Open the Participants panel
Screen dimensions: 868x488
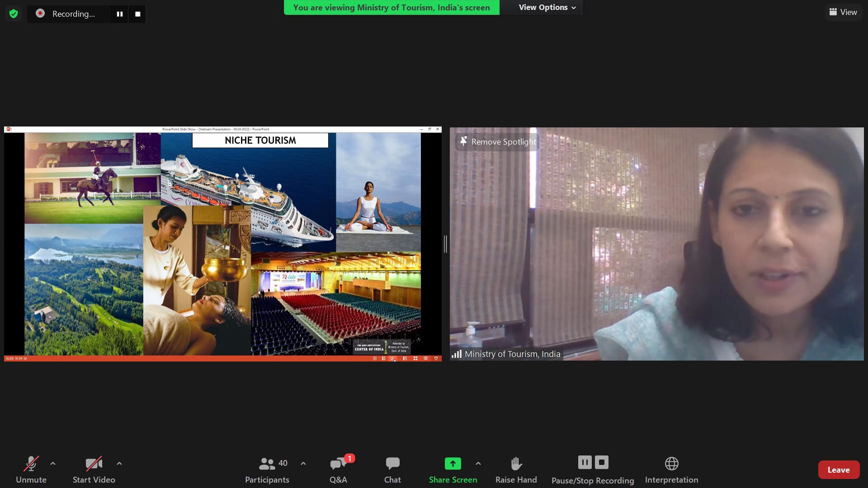tap(267, 469)
